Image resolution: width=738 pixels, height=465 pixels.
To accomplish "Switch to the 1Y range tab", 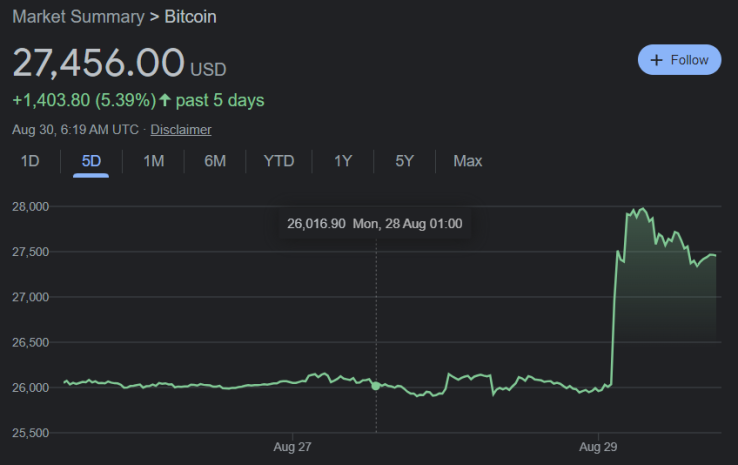I will 343,161.
